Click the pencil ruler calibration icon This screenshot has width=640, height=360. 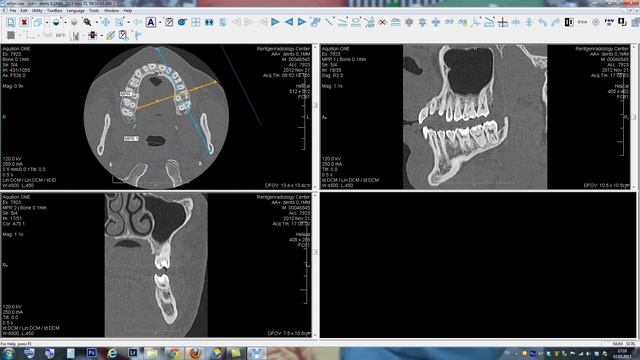click(x=111, y=36)
